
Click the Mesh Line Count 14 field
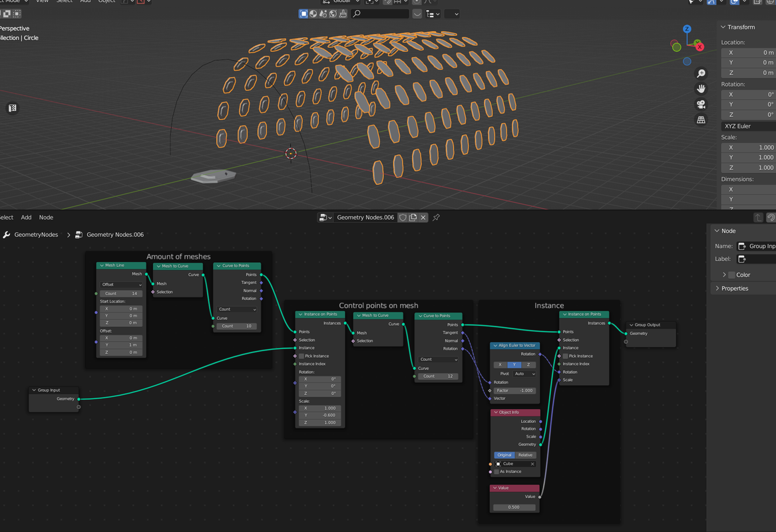(121, 294)
